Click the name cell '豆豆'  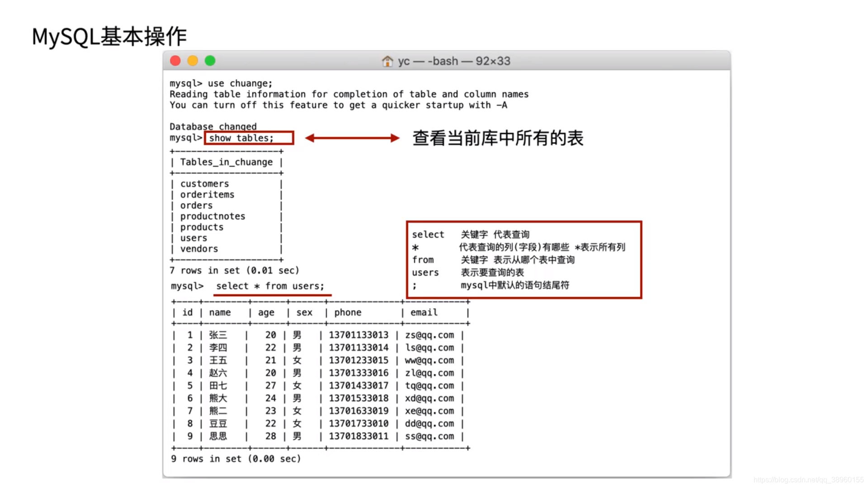[x=218, y=424]
